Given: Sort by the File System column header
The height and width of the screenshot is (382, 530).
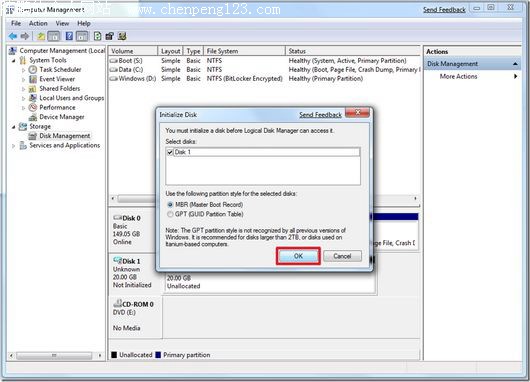Looking at the screenshot, I should (x=244, y=51).
